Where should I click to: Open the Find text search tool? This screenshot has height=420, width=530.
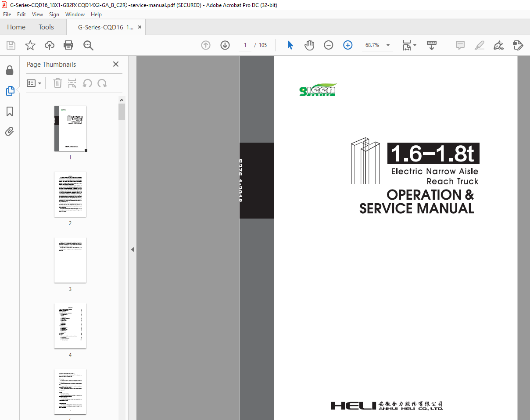(88, 45)
